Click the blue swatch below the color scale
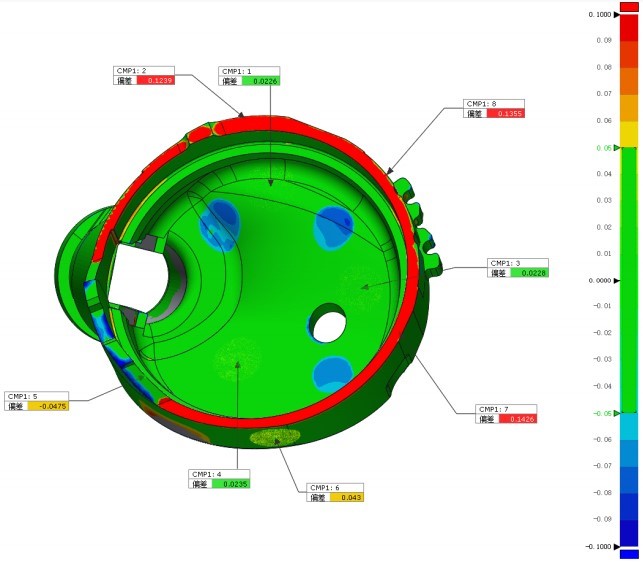643x562 pixels. 629,554
